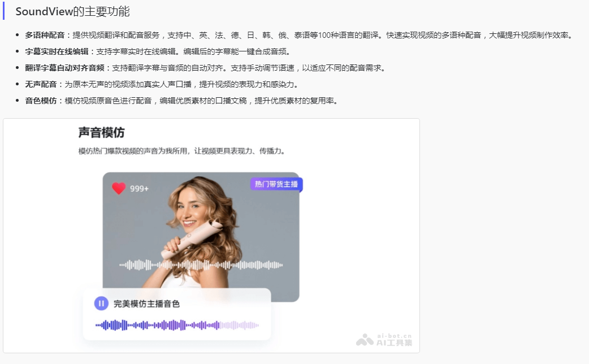Click the 完美模仿主播音色 label

(x=146, y=304)
